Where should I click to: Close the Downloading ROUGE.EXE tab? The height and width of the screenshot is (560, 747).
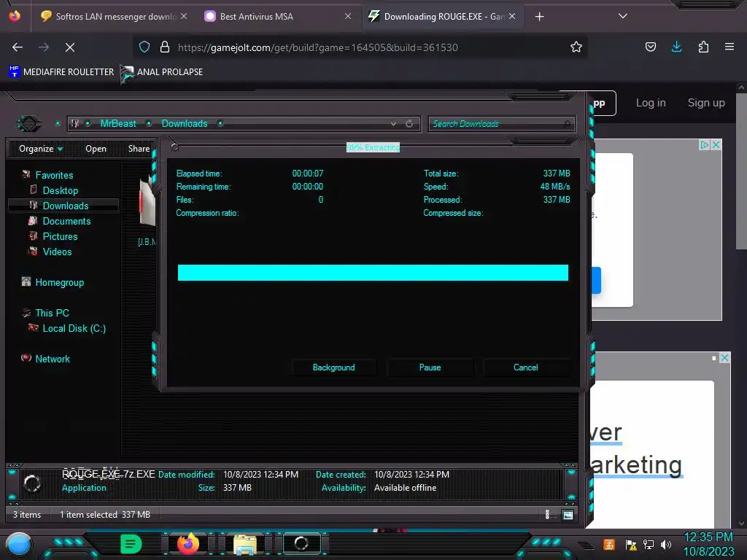(x=512, y=16)
